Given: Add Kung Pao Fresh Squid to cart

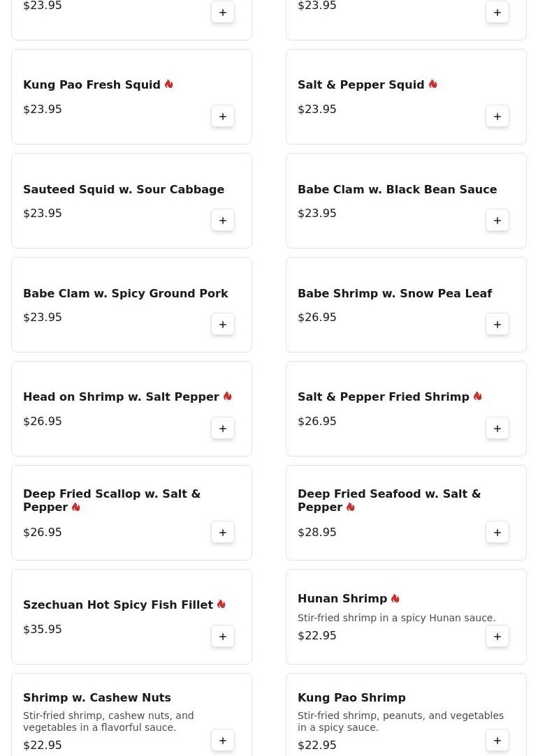Looking at the screenshot, I should coord(223,117).
